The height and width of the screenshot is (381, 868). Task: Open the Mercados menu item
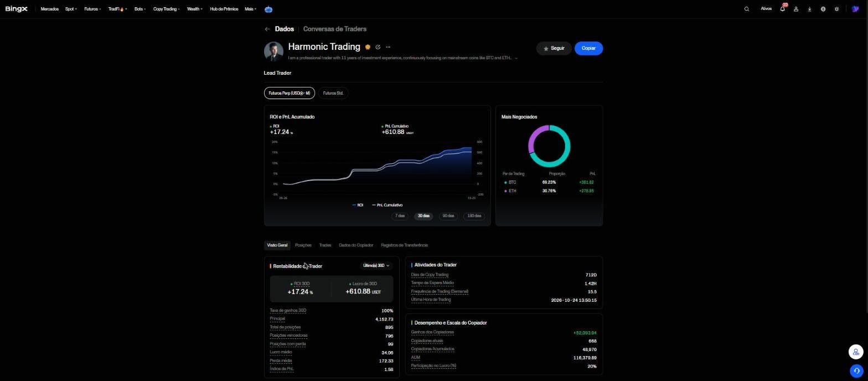[x=49, y=9]
